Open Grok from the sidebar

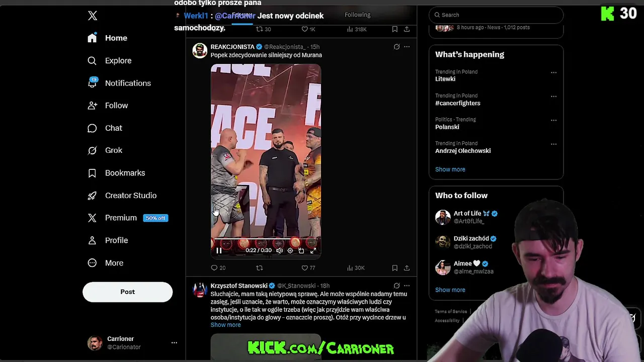point(105,150)
